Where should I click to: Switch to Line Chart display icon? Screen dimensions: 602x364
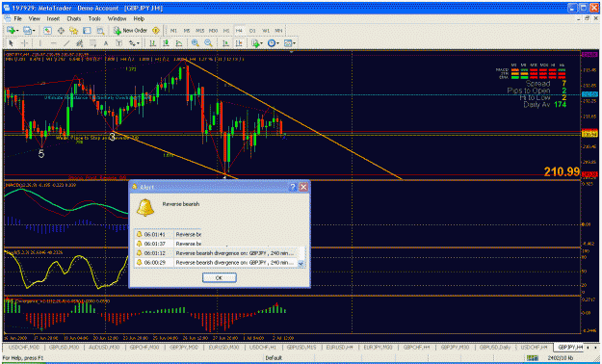179,43
